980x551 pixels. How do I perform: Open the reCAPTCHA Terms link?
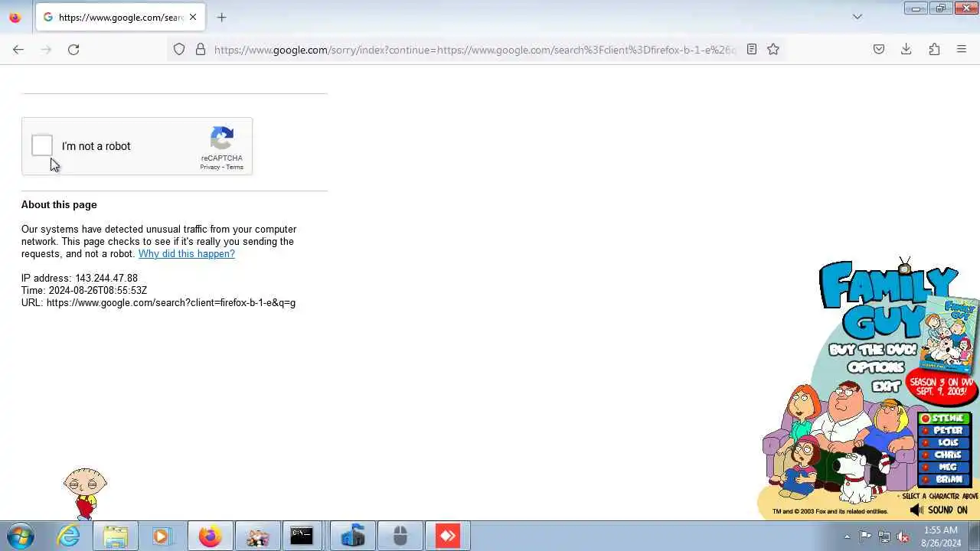click(x=234, y=167)
